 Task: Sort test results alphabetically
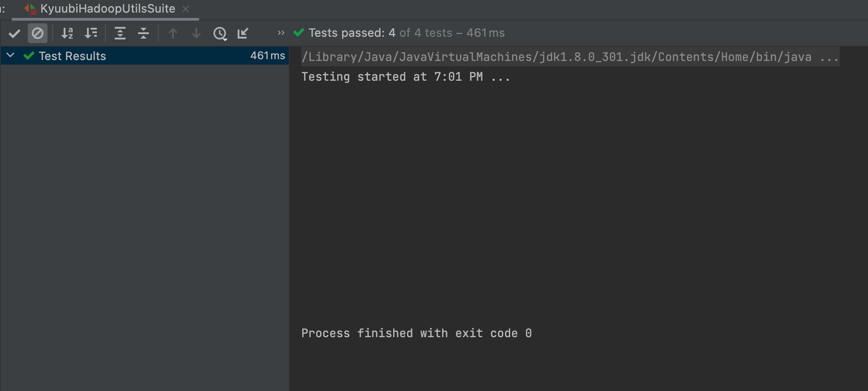tap(67, 33)
